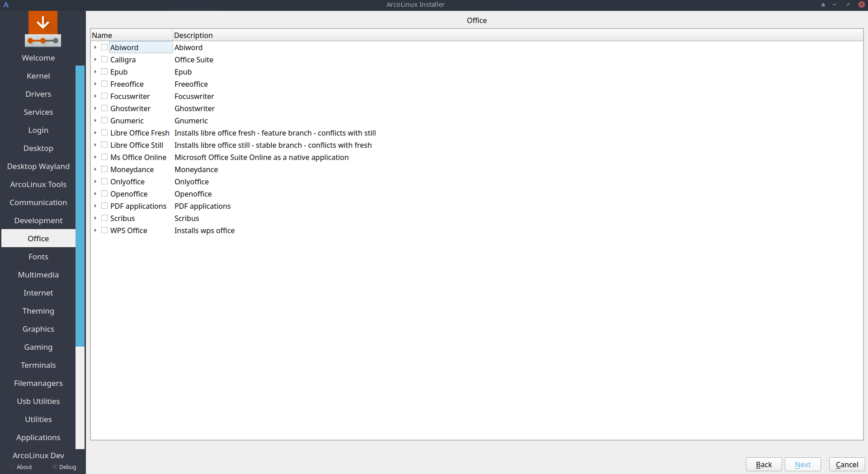This screenshot has height=474, width=868.
Task: Open the Desktop Wayland step
Action: (38, 166)
